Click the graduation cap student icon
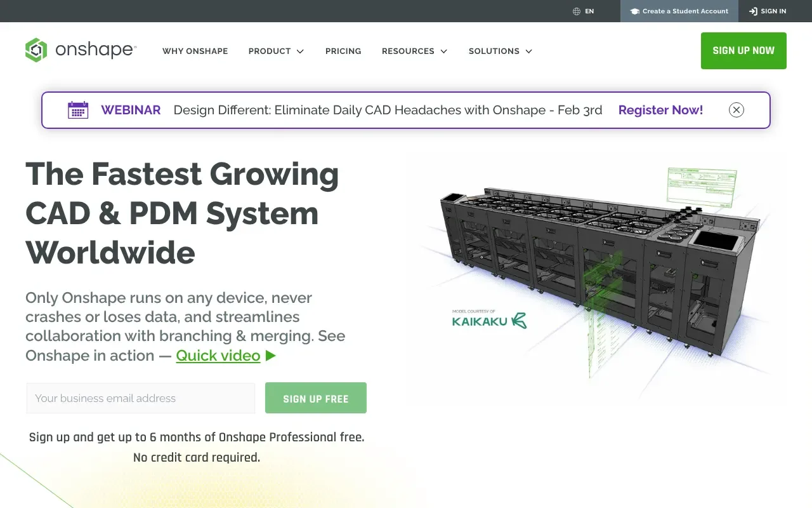812x508 pixels. pos(634,11)
